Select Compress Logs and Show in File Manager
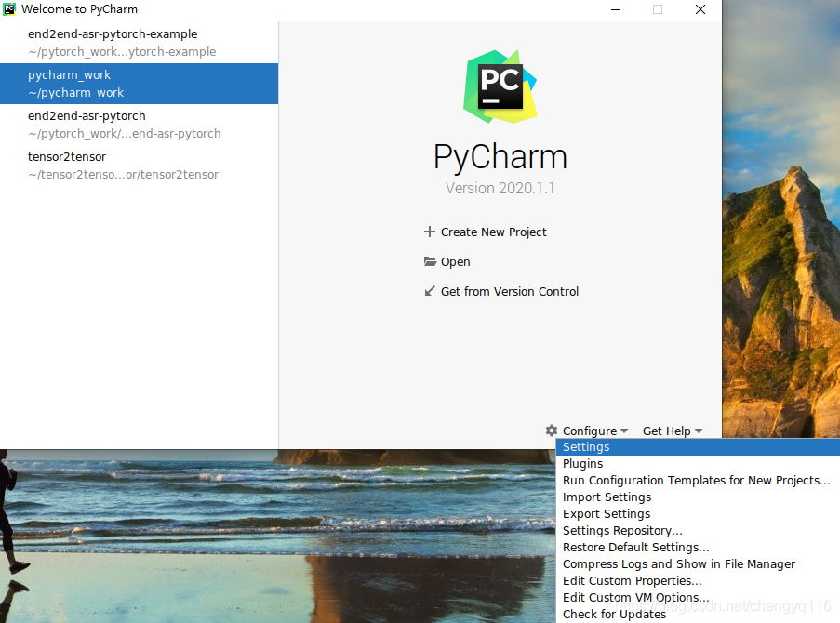 (698, 563)
